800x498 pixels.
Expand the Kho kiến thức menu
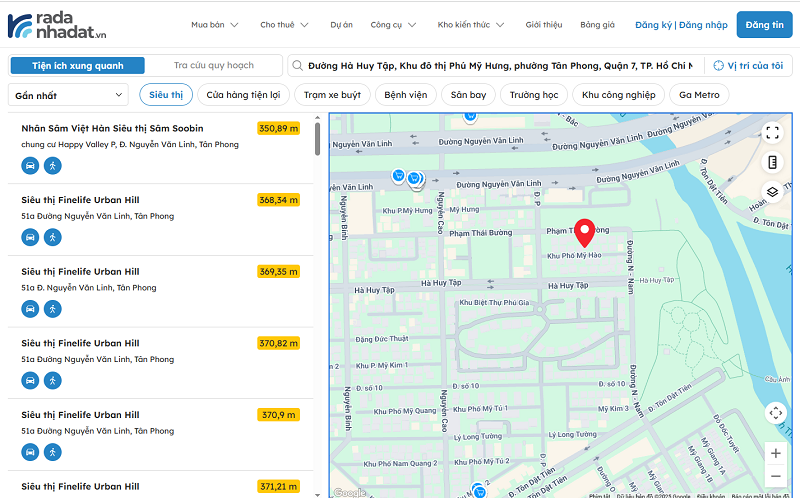coord(470,25)
